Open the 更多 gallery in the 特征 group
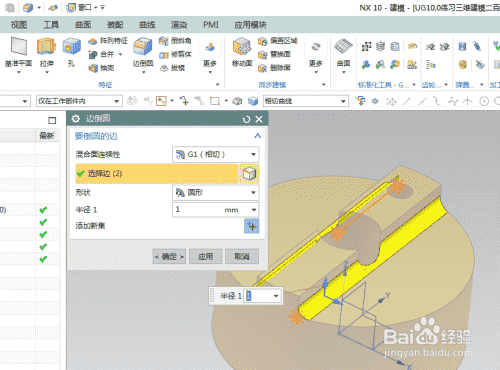Image resolution: width=500 pixels, height=370 pixels. coord(210,54)
